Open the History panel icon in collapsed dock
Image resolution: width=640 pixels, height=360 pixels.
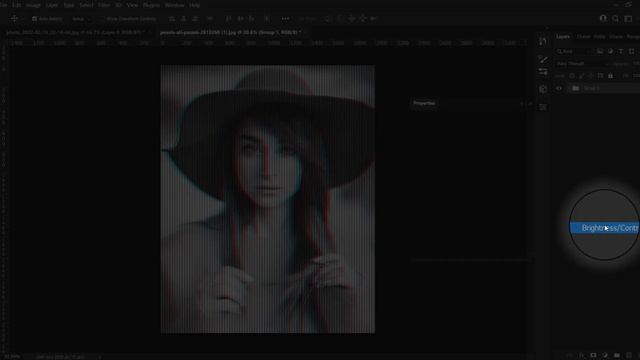tap(542, 41)
